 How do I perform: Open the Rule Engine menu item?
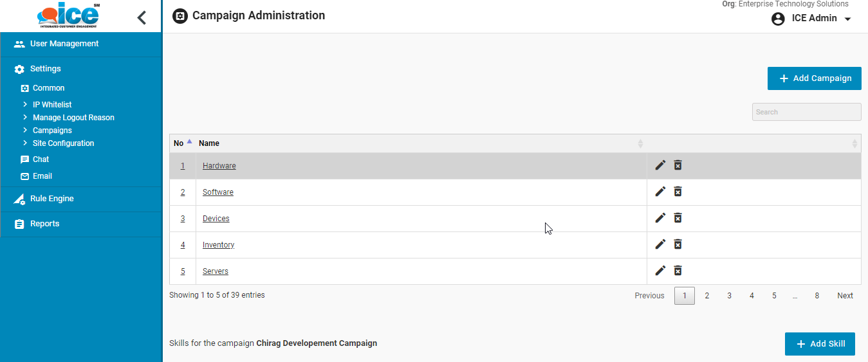pos(51,199)
